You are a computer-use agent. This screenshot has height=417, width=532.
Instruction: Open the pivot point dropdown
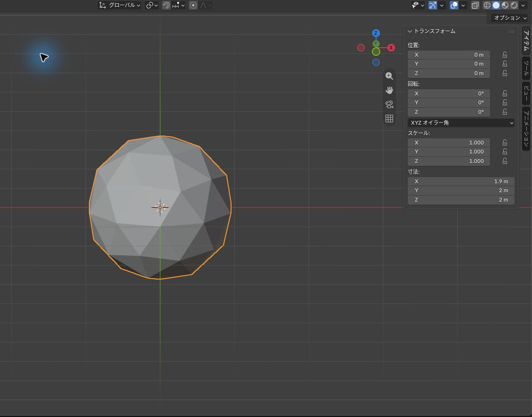tap(152, 5)
